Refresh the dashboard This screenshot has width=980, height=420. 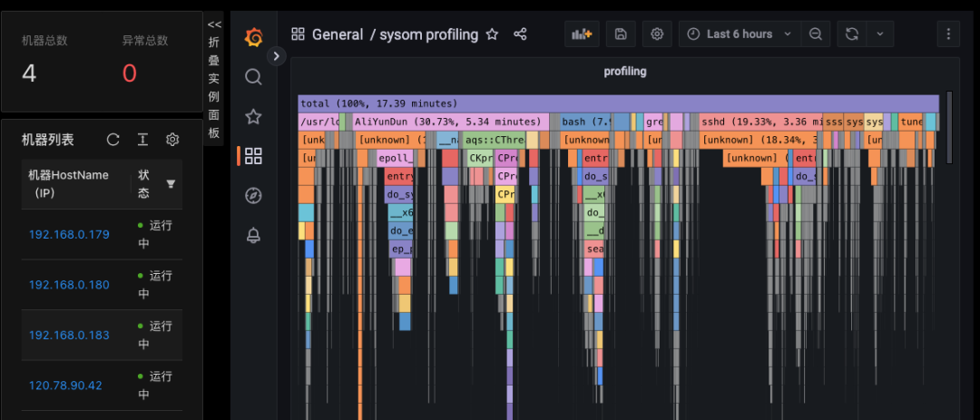click(x=852, y=34)
